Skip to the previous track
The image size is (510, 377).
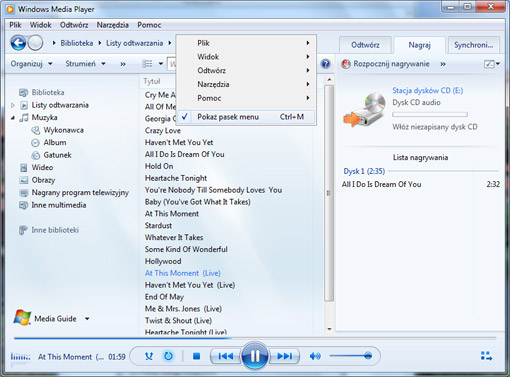226,356
